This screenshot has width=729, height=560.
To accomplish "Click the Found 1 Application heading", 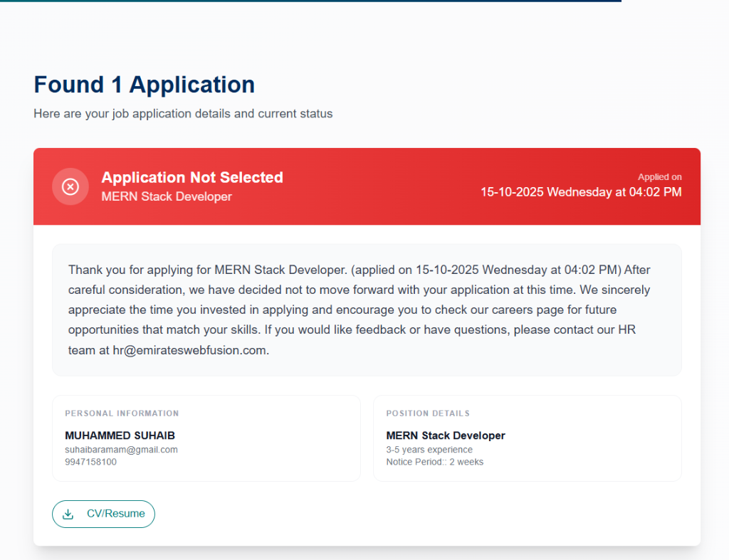I will click(144, 84).
